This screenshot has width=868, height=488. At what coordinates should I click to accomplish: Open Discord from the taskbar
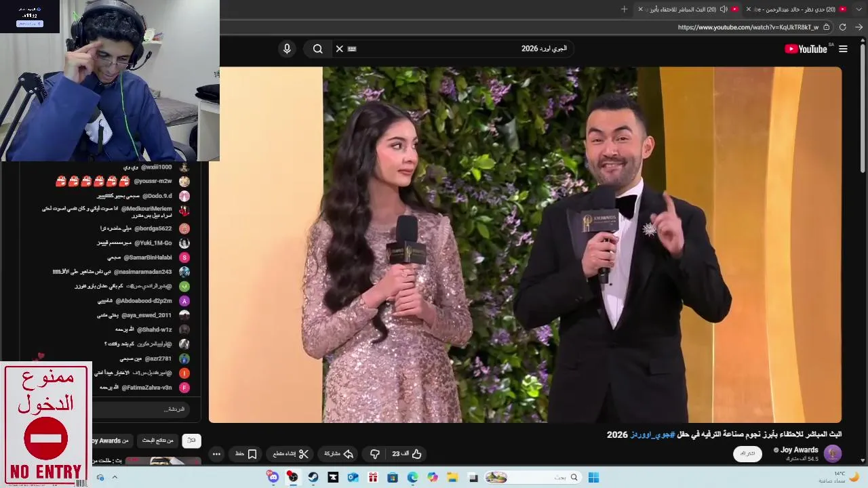point(273,477)
